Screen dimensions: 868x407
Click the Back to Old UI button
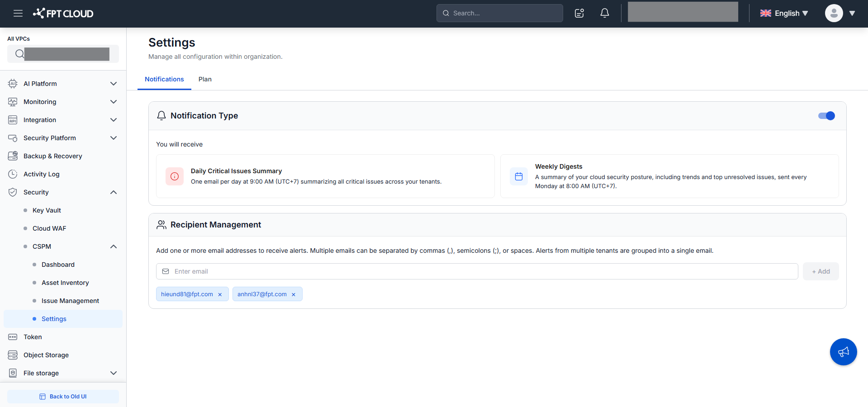(63, 397)
